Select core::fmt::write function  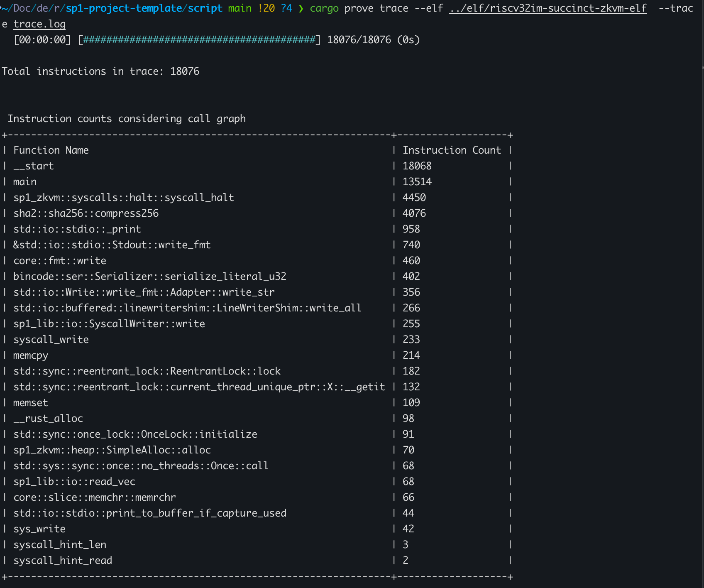pyautogui.click(x=60, y=261)
